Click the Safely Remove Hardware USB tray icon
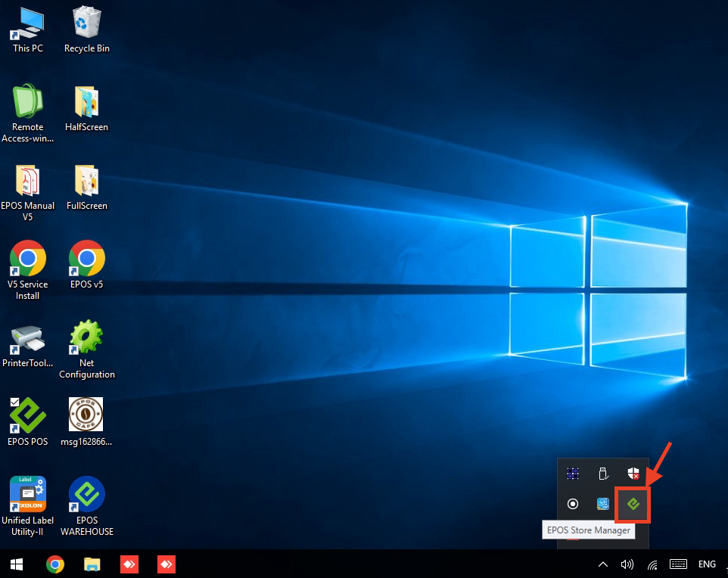Screen dimensions: 728x578 pyautogui.click(x=602, y=474)
